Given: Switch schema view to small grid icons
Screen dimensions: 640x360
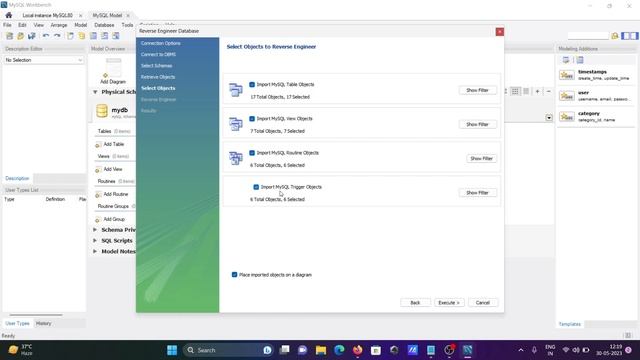Looking at the screenshot, I should 515,91.
